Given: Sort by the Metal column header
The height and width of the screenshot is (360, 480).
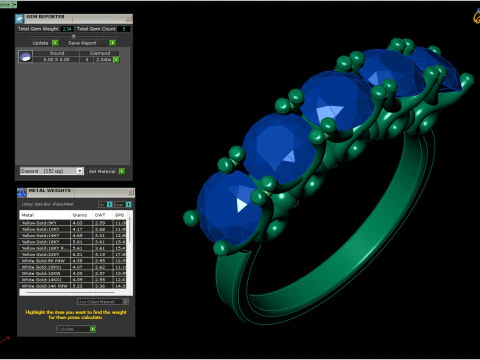Looking at the screenshot, I should (45, 215).
